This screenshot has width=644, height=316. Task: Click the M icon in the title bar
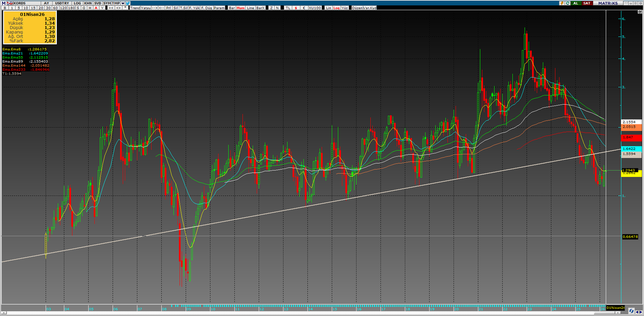(4, 3)
